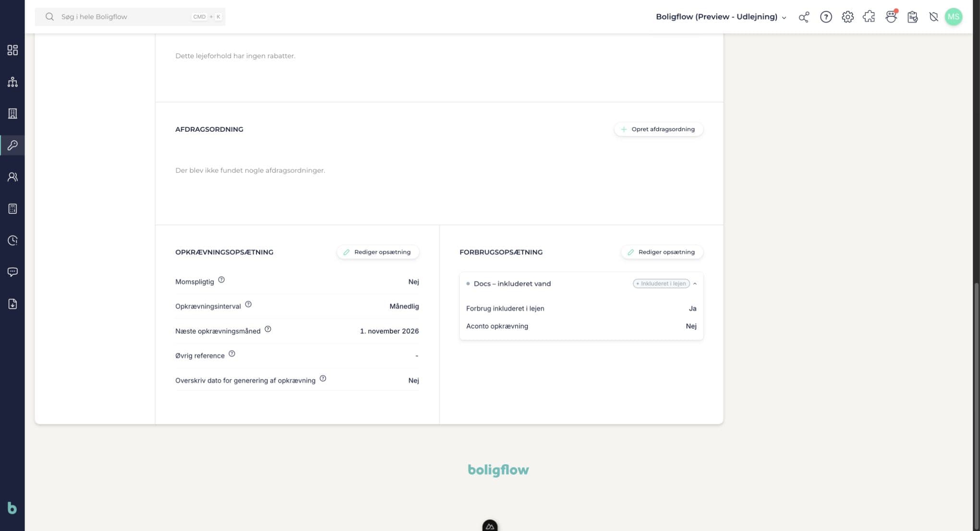Click 'Docs – inkluderet vand' row title
Image resolution: width=980 pixels, height=531 pixels.
pyautogui.click(x=512, y=284)
